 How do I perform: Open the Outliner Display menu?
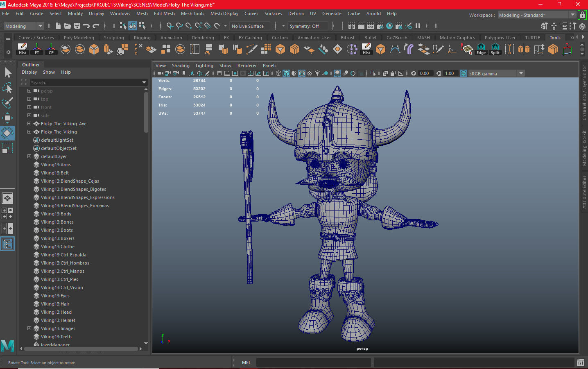[x=29, y=72]
